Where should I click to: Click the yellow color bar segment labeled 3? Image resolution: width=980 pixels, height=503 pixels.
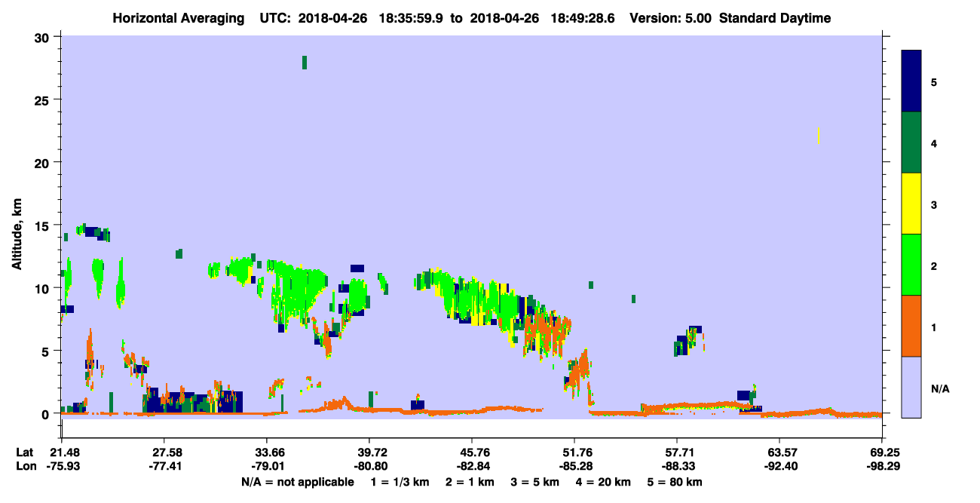pyautogui.click(x=911, y=204)
